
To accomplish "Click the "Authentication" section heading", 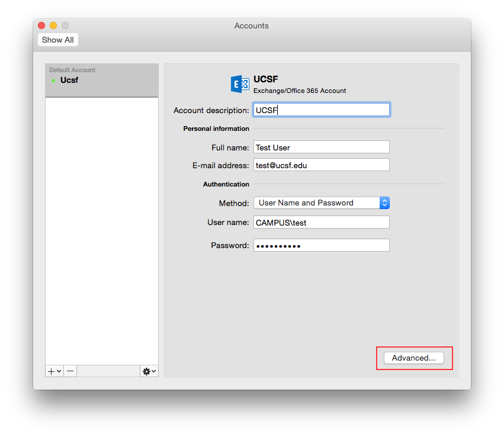I will click(x=226, y=184).
